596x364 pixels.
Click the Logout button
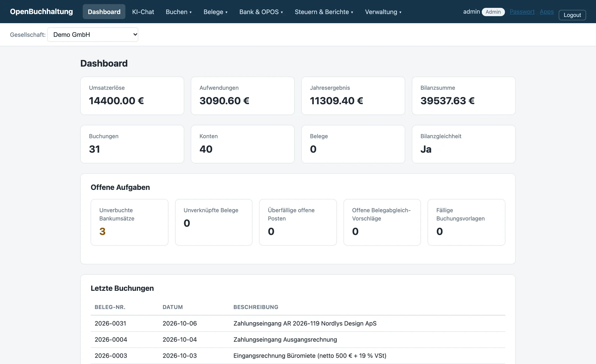pos(572,15)
